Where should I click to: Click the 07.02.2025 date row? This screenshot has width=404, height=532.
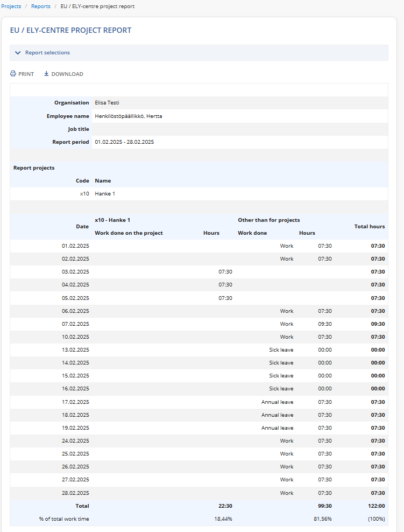tap(199, 324)
